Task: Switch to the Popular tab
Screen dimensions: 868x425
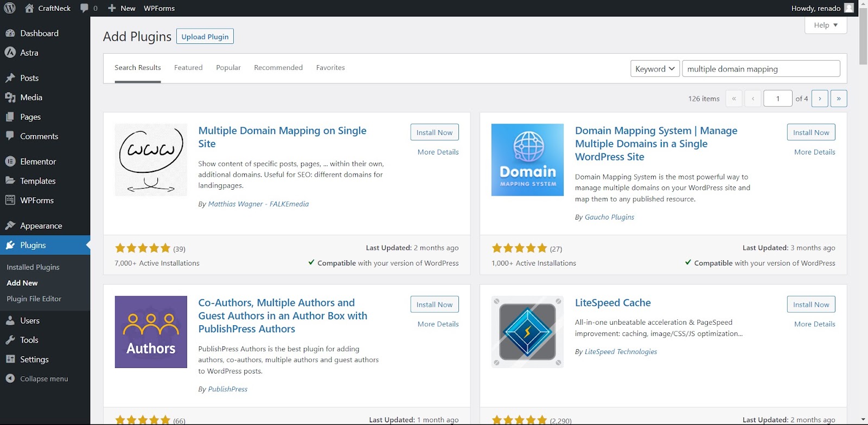Action: pos(228,68)
